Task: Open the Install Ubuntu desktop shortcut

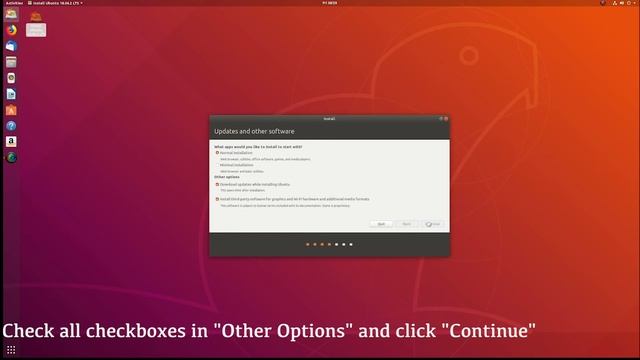Action: tap(36, 24)
